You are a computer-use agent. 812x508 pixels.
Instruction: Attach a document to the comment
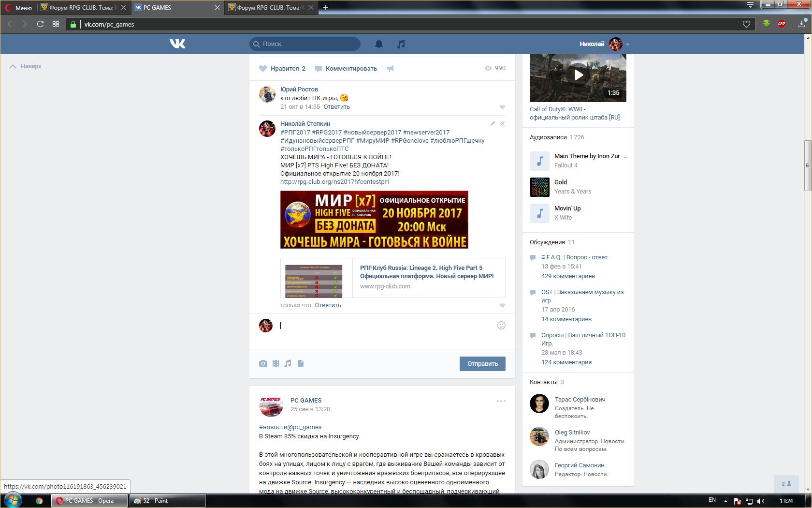(301, 363)
